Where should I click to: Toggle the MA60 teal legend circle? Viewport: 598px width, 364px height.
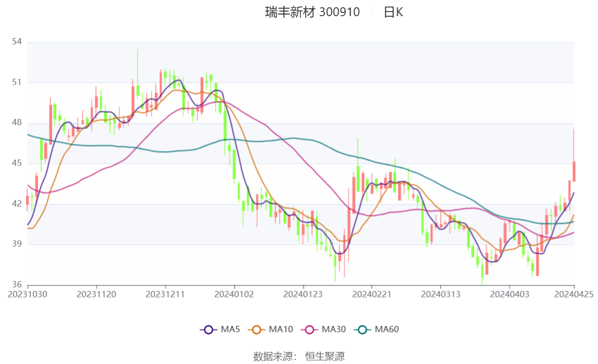click(363, 330)
